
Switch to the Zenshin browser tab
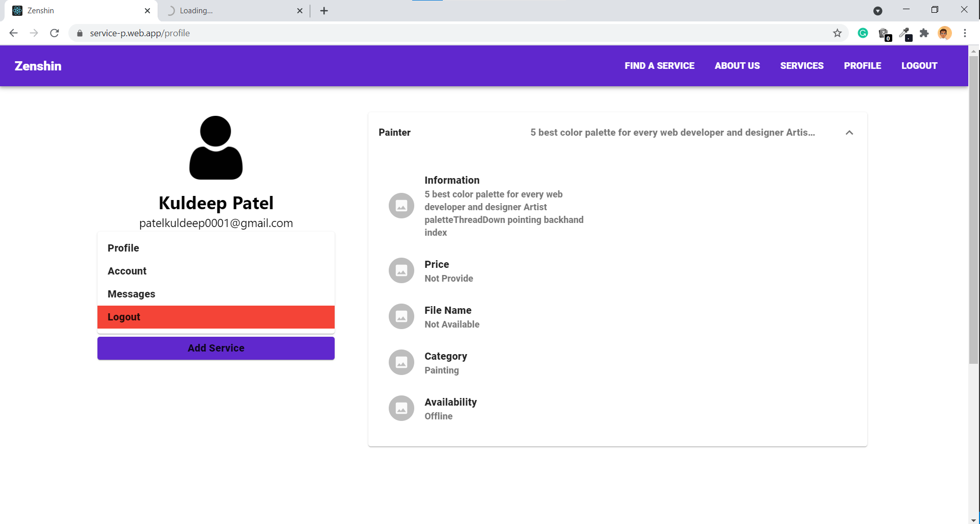coord(81,11)
